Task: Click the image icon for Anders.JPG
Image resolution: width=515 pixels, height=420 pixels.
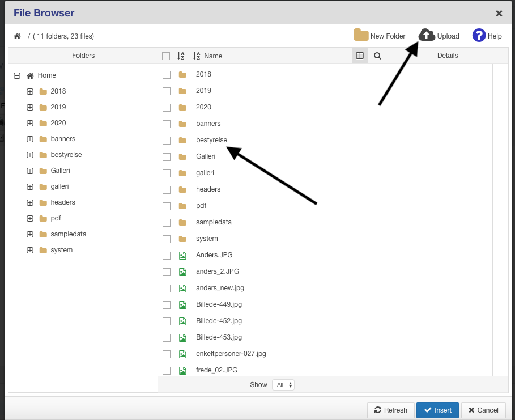Action: 182,255
